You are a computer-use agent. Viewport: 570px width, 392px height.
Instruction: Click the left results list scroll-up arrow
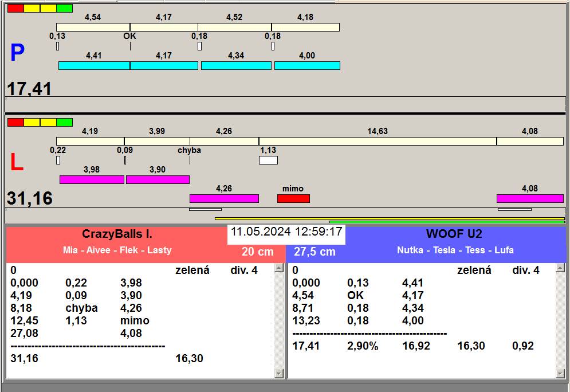(x=279, y=268)
